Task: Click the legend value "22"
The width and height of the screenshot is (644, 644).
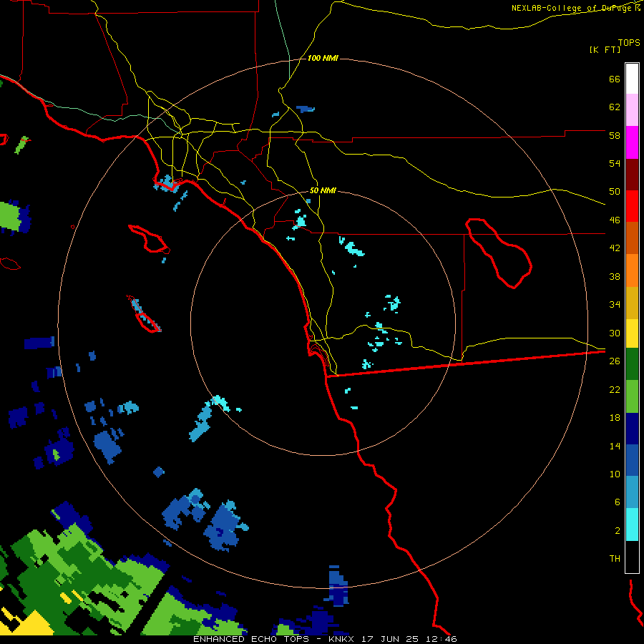Action: pyautogui.click(x=615, y=389)
